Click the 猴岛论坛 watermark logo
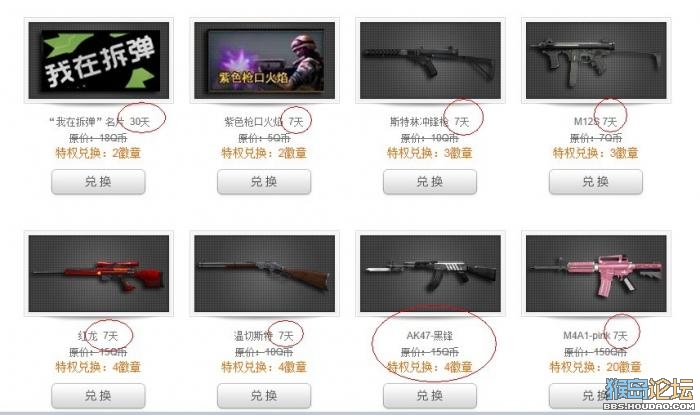 coord(649,394)
